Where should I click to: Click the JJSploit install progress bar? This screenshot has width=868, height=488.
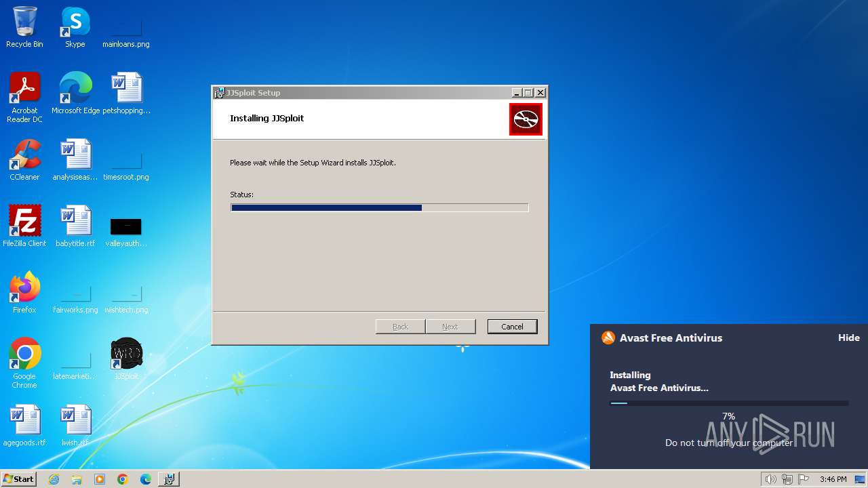point(380,208)
